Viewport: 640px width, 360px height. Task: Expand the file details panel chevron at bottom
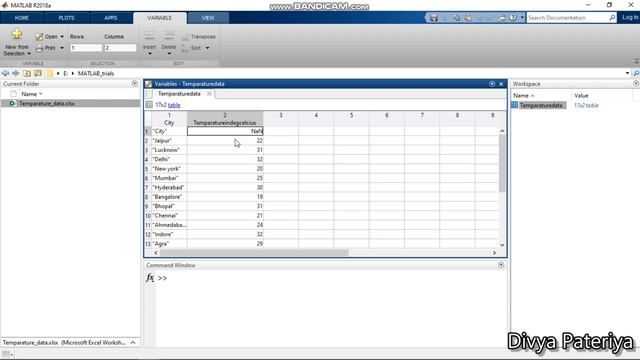pos(133,342)
